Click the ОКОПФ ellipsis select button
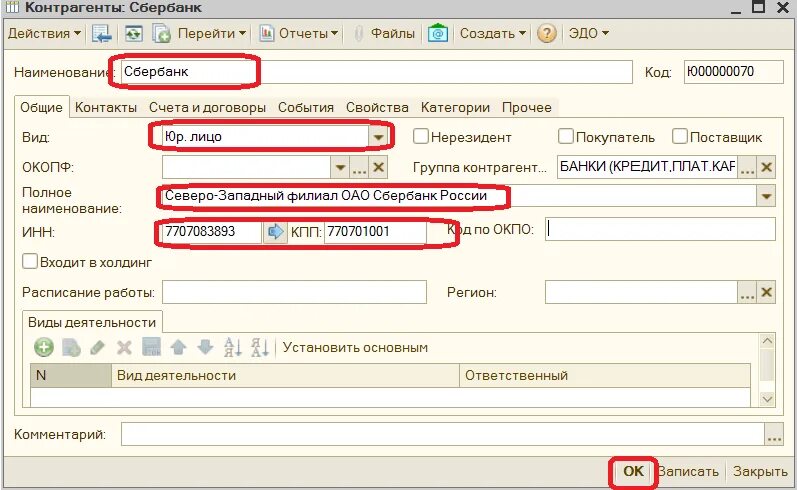 click(359, 167)
